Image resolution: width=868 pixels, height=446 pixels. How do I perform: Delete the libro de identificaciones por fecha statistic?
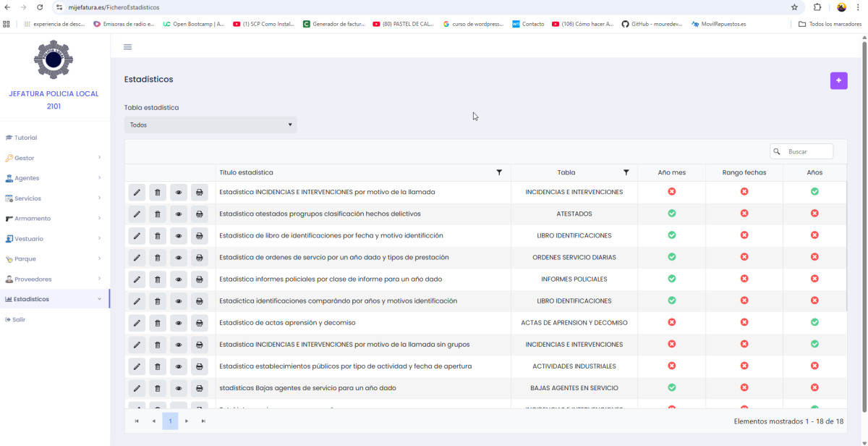(158, 236)
